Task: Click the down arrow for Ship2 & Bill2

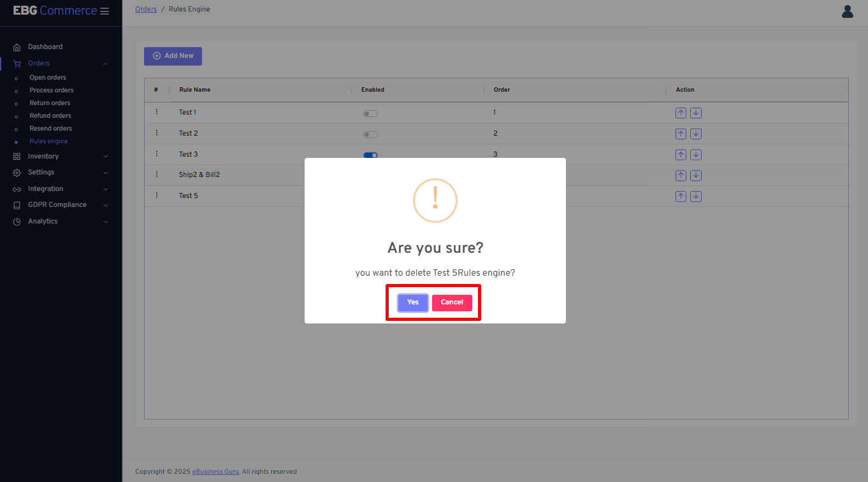Action: pos(696,175)
